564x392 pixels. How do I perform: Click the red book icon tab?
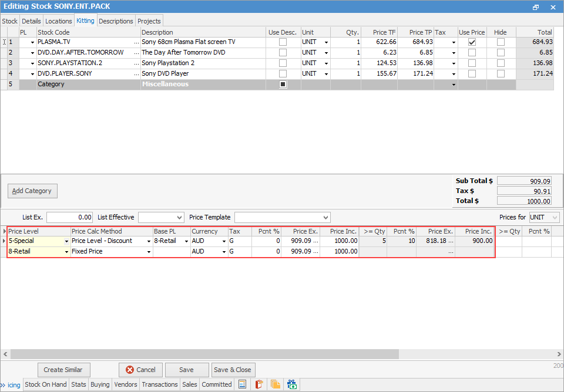[x=258, y=385]
